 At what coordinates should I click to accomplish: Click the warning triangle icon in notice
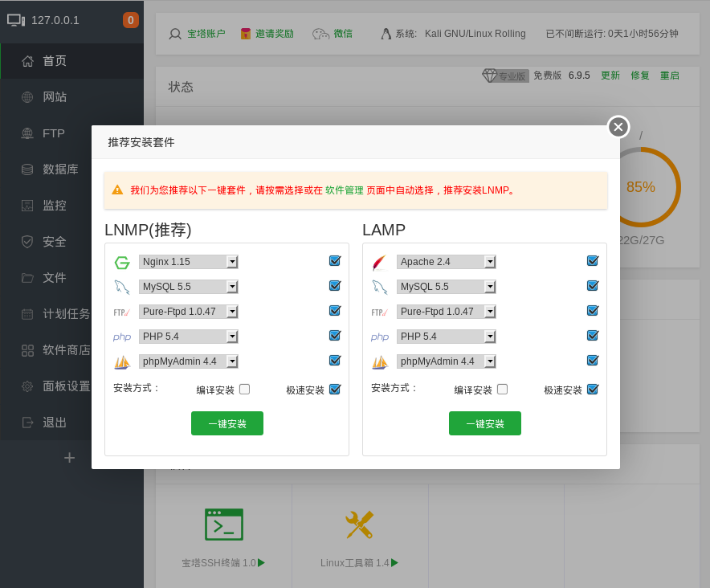tap(117, 190)
